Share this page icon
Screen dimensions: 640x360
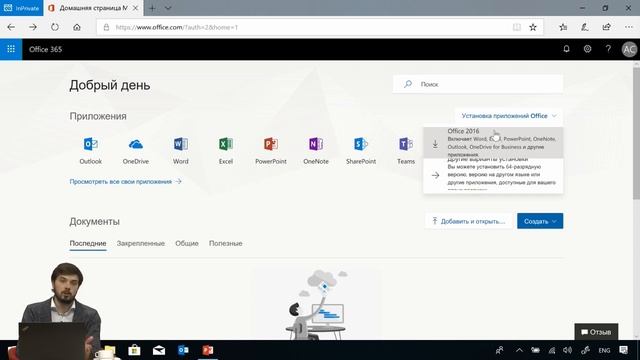(x=607, y=27)
